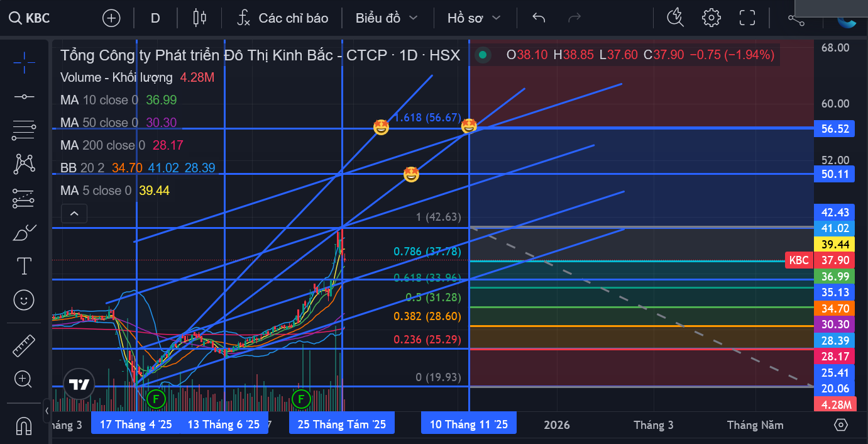Screen dimensions: 868x444
Task: Click the 1.618 (56.67) Fibonacci level label
Action: pyautogui.click(x=427, y=118)
